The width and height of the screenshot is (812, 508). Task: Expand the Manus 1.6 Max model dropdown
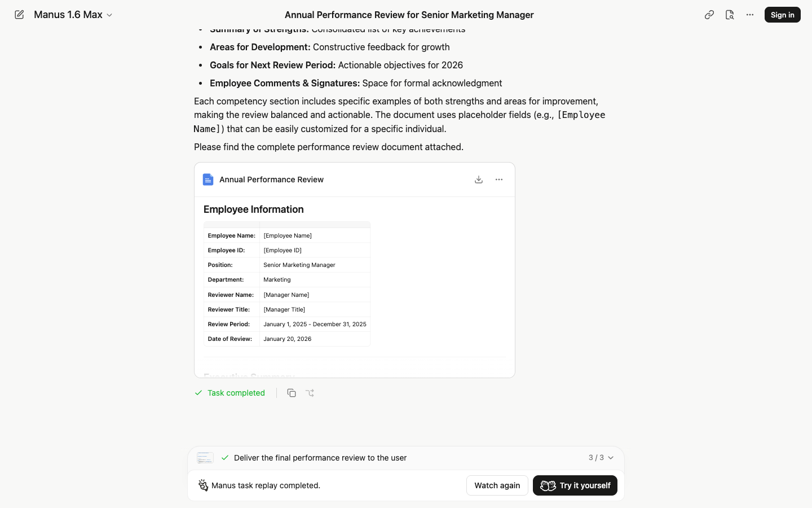[x=73, y=15]
